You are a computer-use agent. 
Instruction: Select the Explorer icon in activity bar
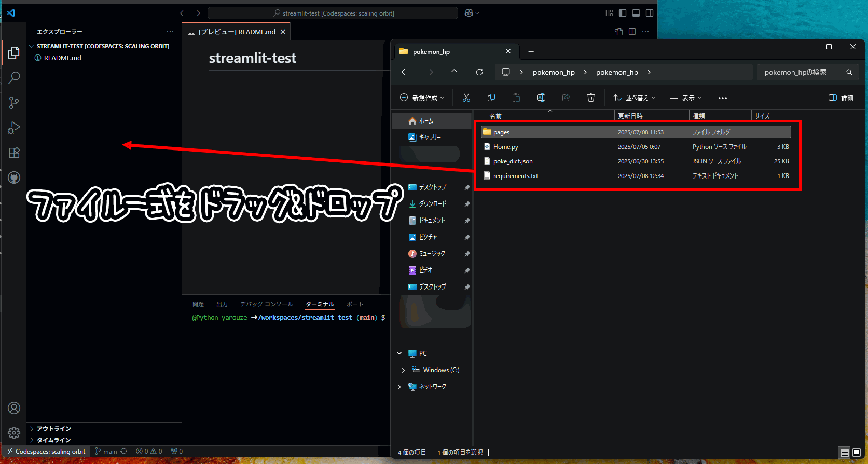click(x=14, y=52)
